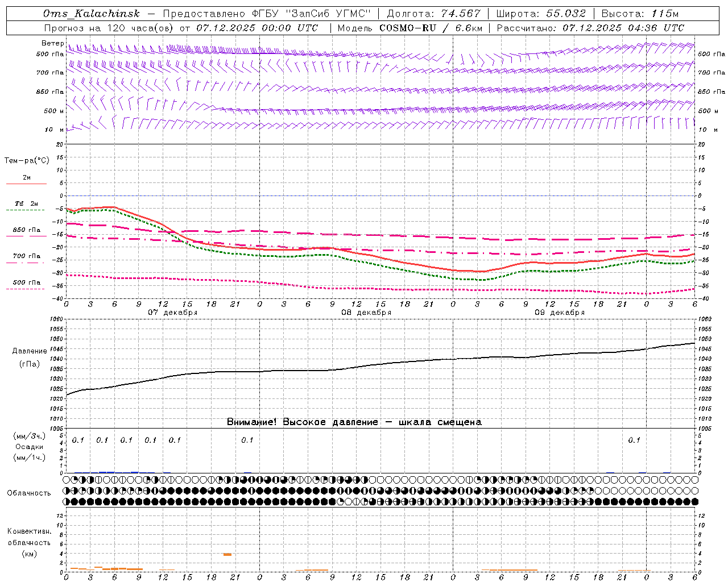Viewport: 728px width, 582px height.
Task: Click the orange convective bar near 4 km
Action: 227,554
